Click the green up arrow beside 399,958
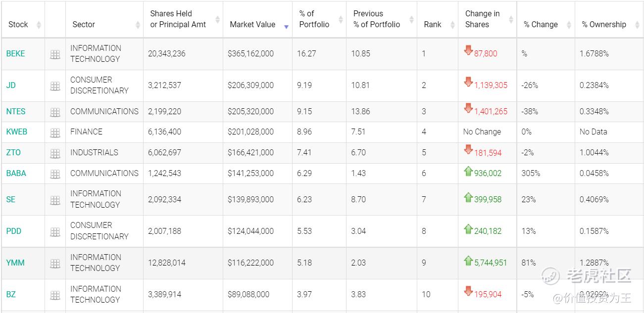 coord(468,197)
